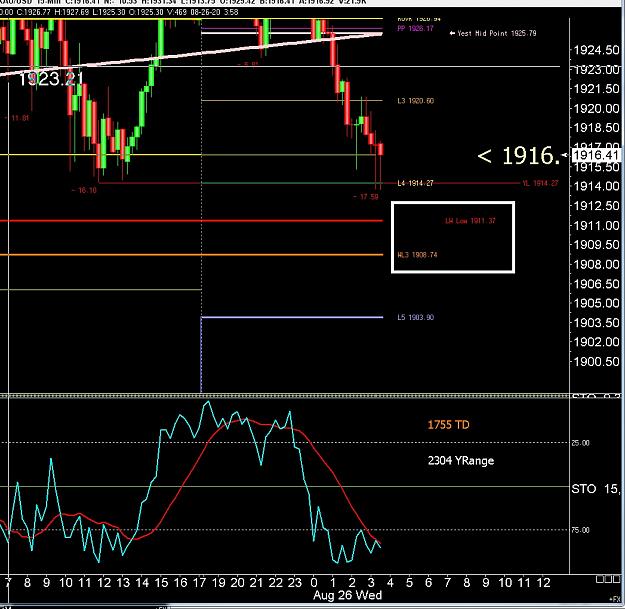Click the 'Yest Mid Point 1925.79' label
The height and width of the screenshot is (609, 625).
(496, 33)
